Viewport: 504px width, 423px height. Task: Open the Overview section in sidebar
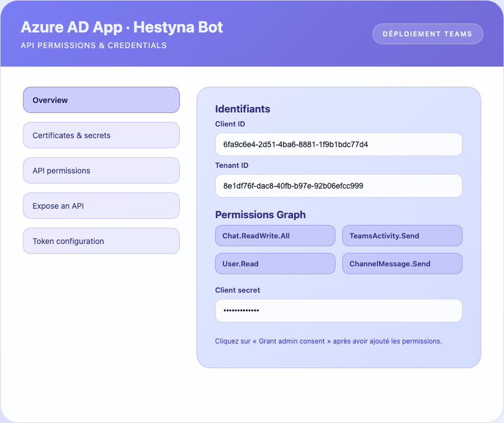pos(101,100)
